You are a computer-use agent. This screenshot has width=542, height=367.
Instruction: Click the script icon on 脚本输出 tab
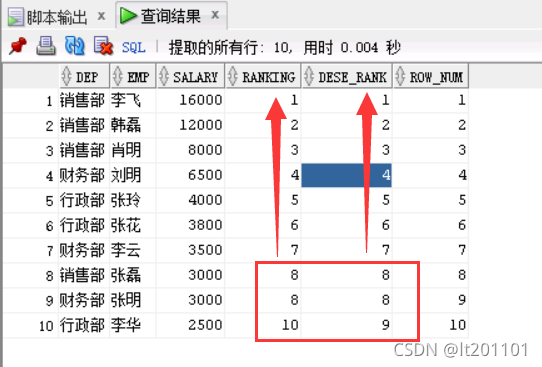coord(16,17)
